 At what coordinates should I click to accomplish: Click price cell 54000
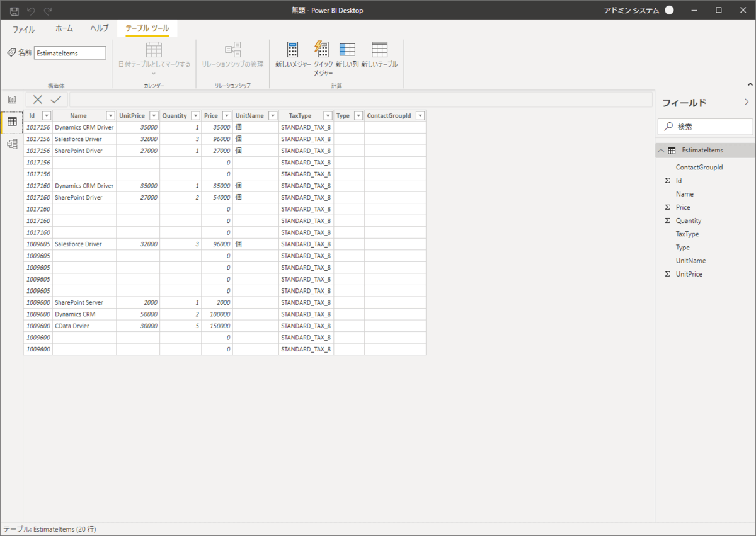coord(217,198)
